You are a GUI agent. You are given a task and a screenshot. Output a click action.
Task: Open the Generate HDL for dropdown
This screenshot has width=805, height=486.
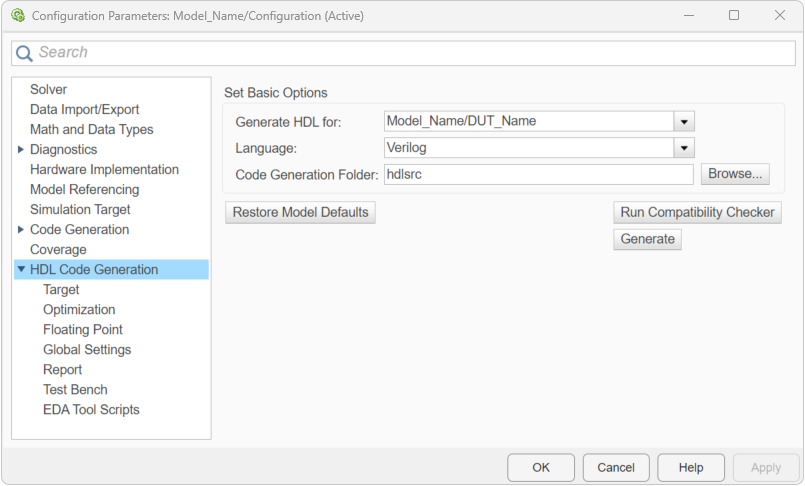[684, 121]
